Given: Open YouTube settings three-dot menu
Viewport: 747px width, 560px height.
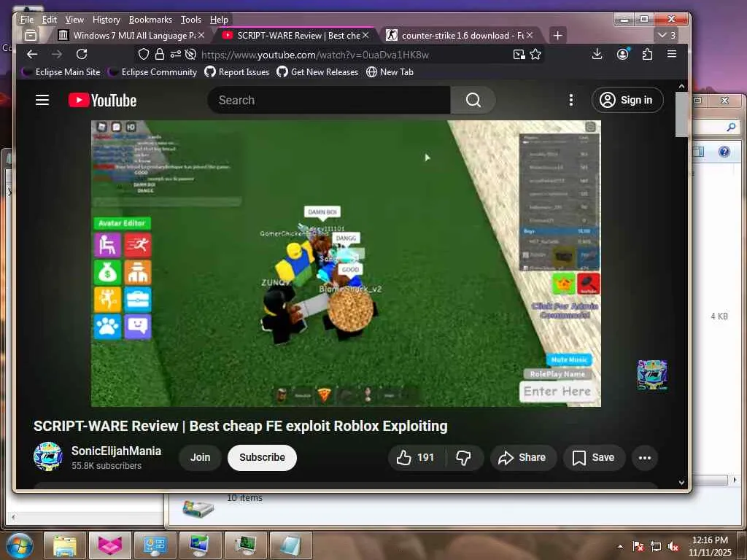Looking at the screenshot, I should [570, 100].
